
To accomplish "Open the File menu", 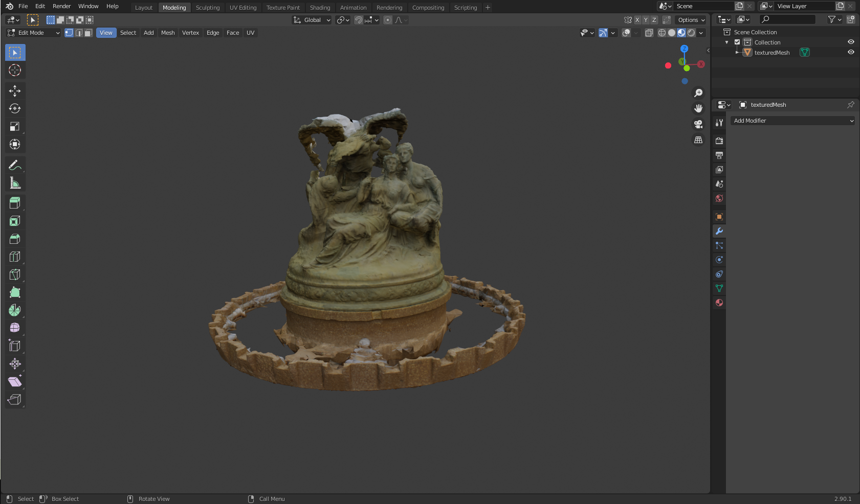I will click(x=23, y=6).
